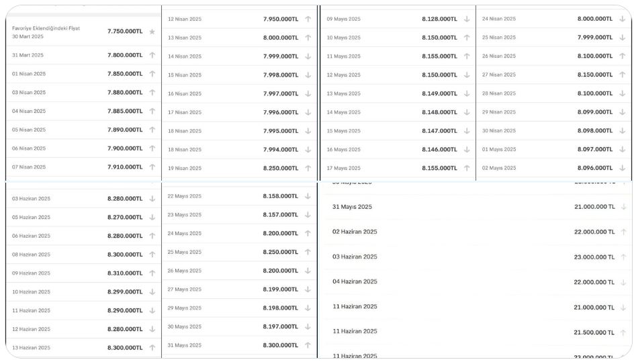
Task: Click the up arrow beside 8.250.000TL on 19 Nisan
Action: tap(308, 169)
